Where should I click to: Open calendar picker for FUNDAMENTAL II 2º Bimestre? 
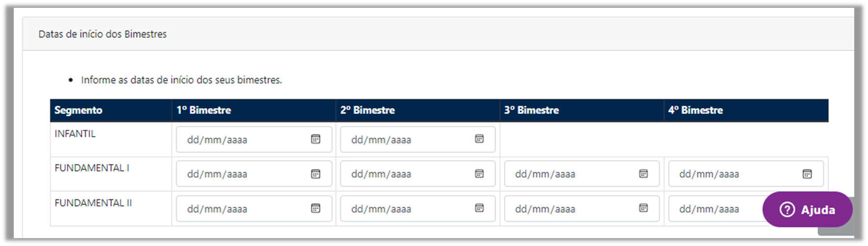point(479,208)
